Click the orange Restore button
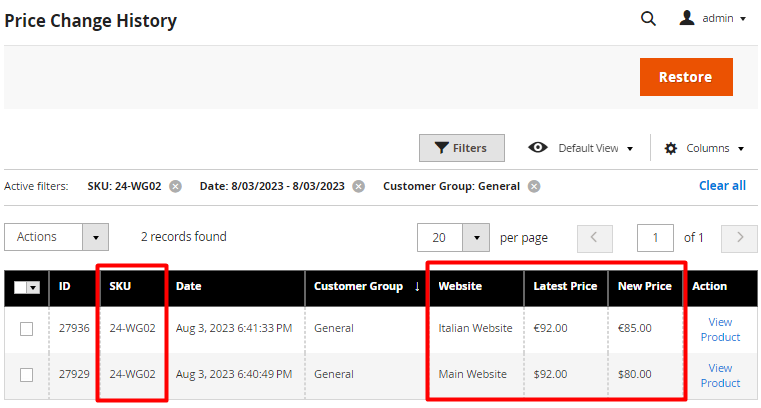761x408 pixels. pyautogui.click(x=686, y=77)
